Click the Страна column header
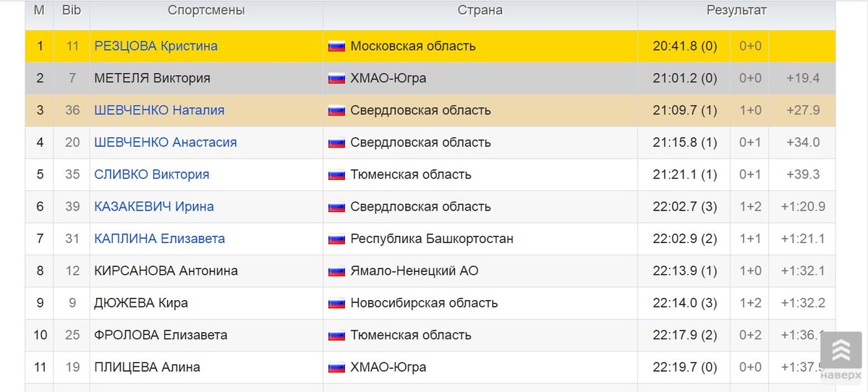868x392 pixels. click(480, 11)
